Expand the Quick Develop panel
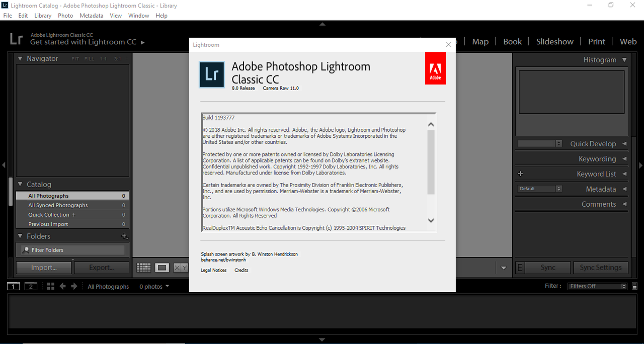The height and width of the screenshot is (344, 644). click(x=624, y=144)
